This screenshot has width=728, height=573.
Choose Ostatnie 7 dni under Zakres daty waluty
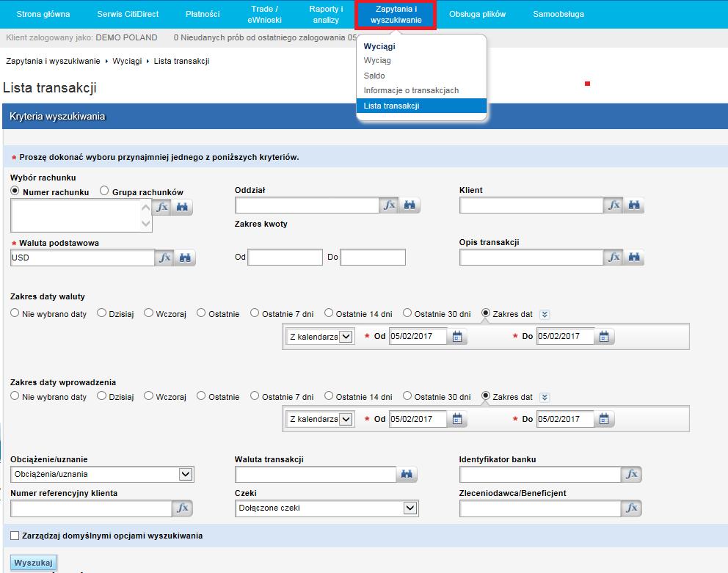(x=255, y=313)
